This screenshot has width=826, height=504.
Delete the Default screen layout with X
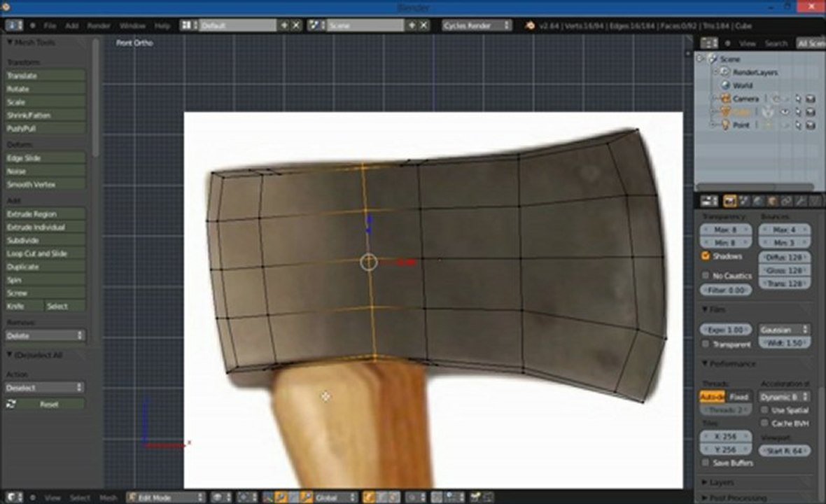tap(296, 25)
